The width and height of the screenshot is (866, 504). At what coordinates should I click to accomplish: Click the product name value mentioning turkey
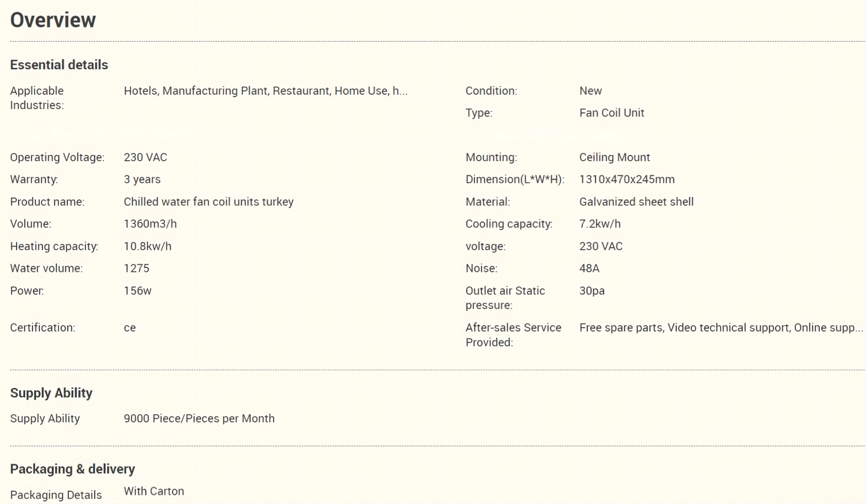(208, 202)
